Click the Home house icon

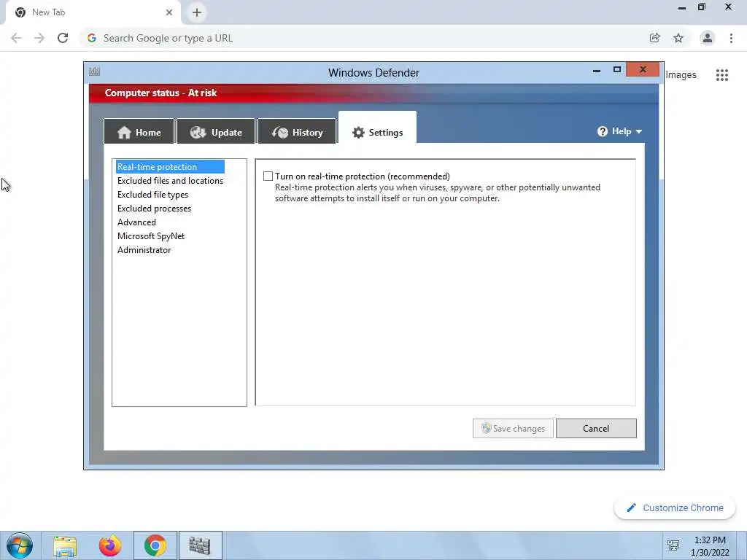[124, 132]
